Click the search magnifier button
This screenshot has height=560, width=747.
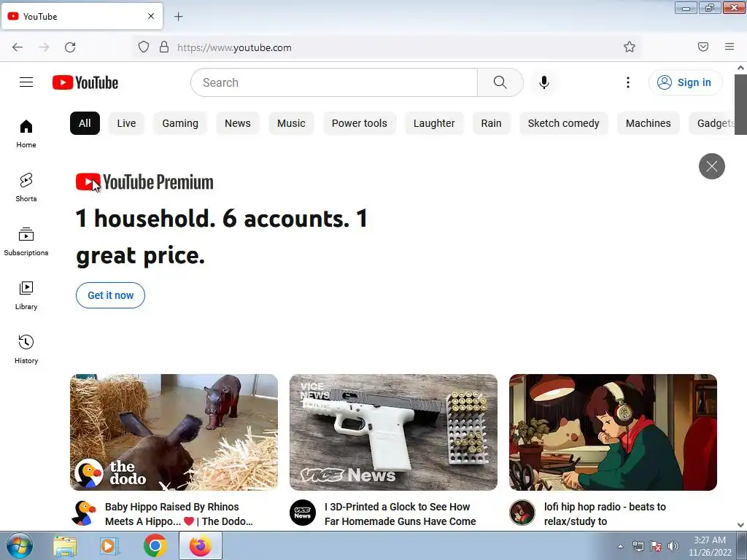[500, 82]
